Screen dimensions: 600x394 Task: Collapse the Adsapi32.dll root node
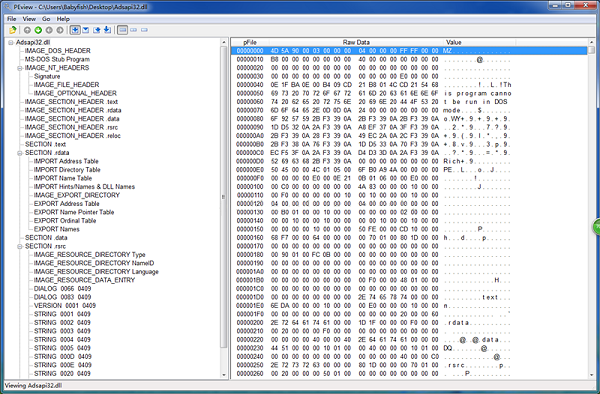click(11, 42)
